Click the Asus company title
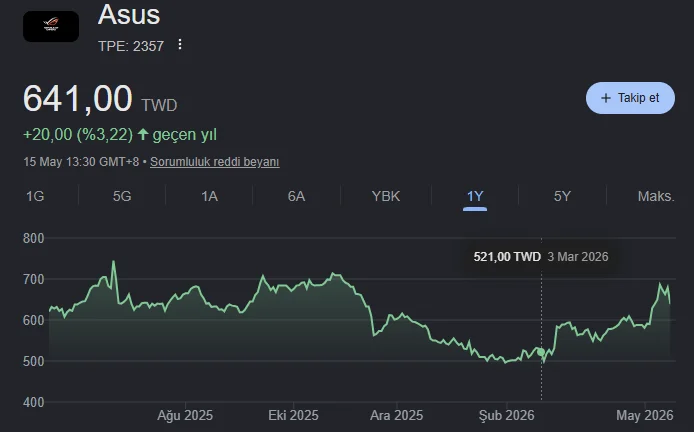 click(129, 15)
